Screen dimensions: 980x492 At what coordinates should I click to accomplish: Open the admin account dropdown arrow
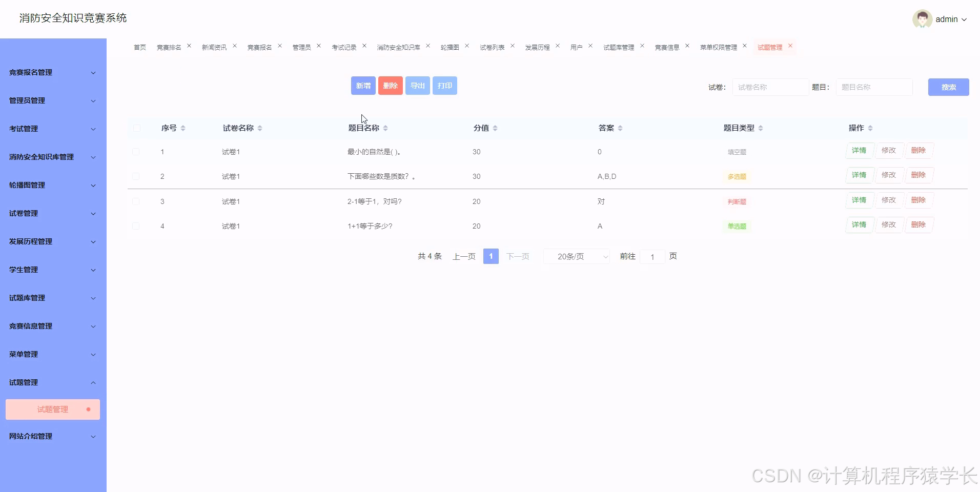pos(964,19)
